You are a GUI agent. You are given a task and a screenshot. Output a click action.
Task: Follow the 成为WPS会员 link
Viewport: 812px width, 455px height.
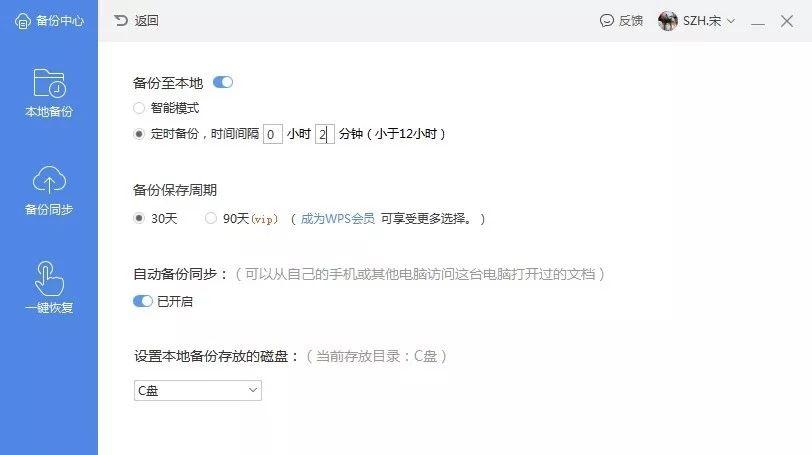pos(338,218)
